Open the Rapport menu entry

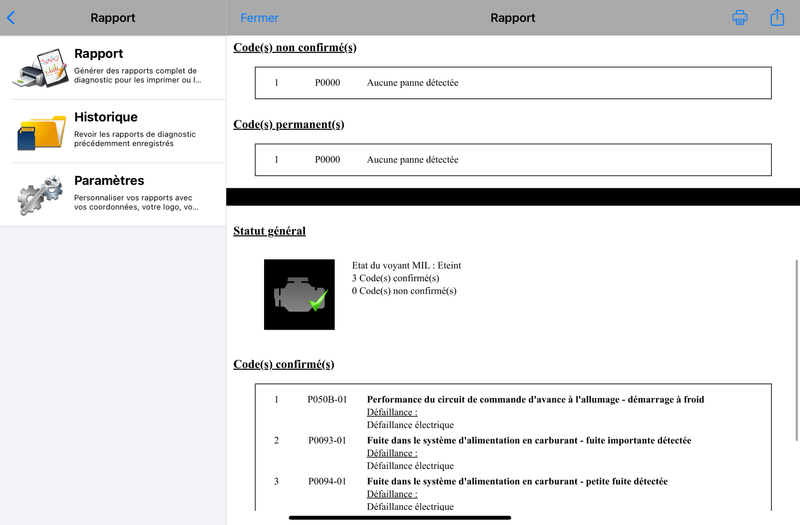113,68
